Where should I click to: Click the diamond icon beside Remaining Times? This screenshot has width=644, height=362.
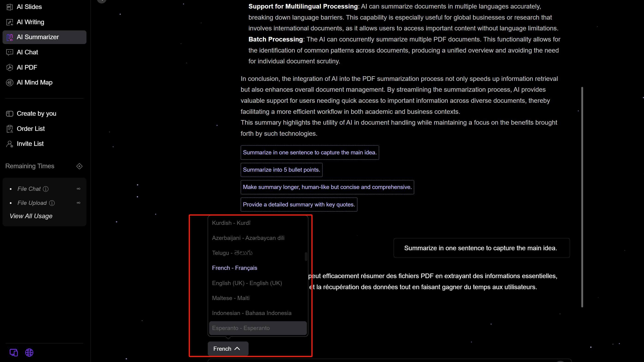click(79, 166)
